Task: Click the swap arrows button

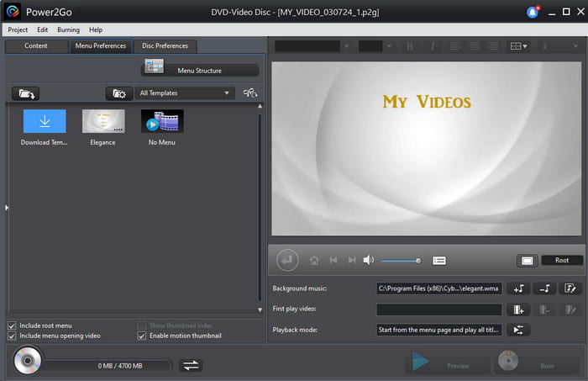Action: click(191, 365)
